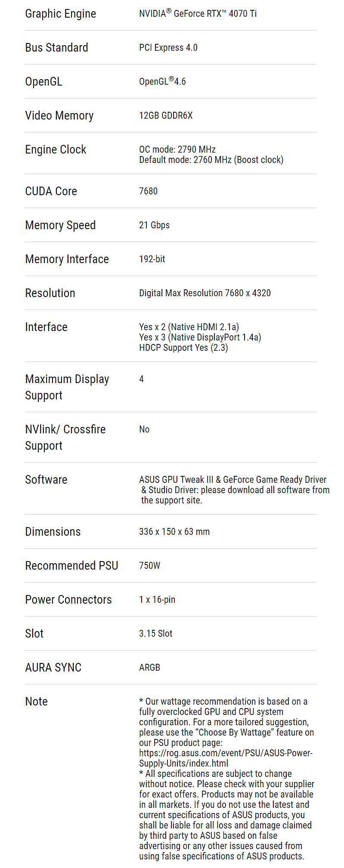
Task: Click the 'Video Memory' label
Action: [59, 116]
